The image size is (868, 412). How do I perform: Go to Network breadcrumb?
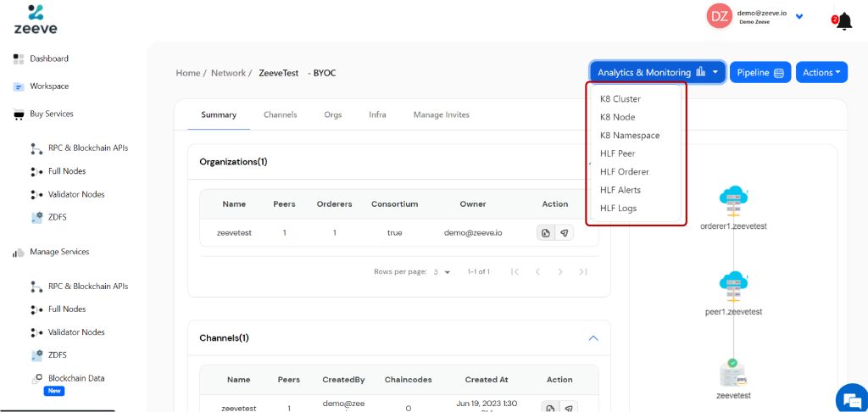click(228, 73)
